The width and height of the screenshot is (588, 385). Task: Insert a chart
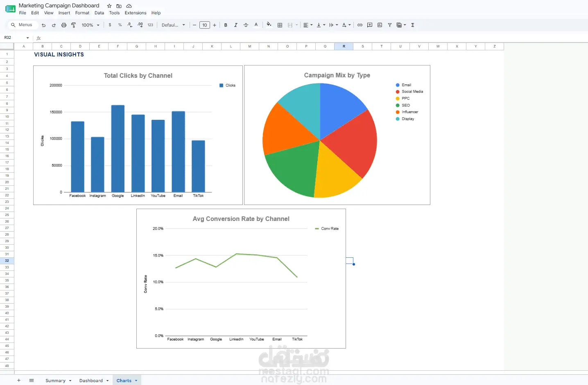(x=380, y=25)
